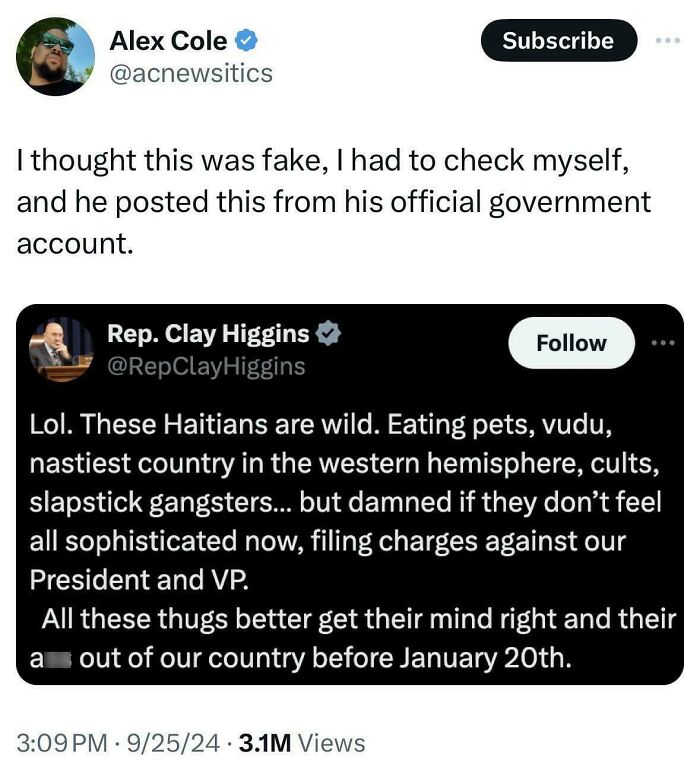The image size is (700, 776).
Task: Click the phrase 'official government account' in tweet
Action: (520, 201)
